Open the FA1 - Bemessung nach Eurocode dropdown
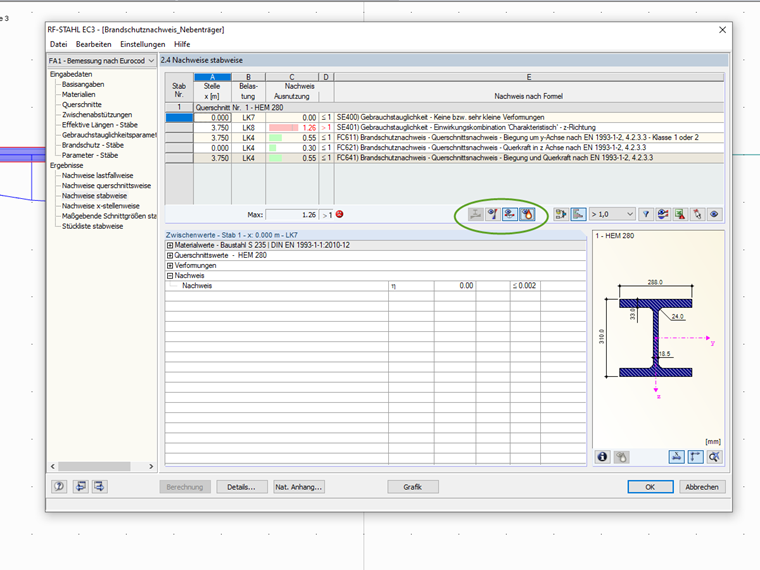760x570 pixels. click(x=101, y=61)
